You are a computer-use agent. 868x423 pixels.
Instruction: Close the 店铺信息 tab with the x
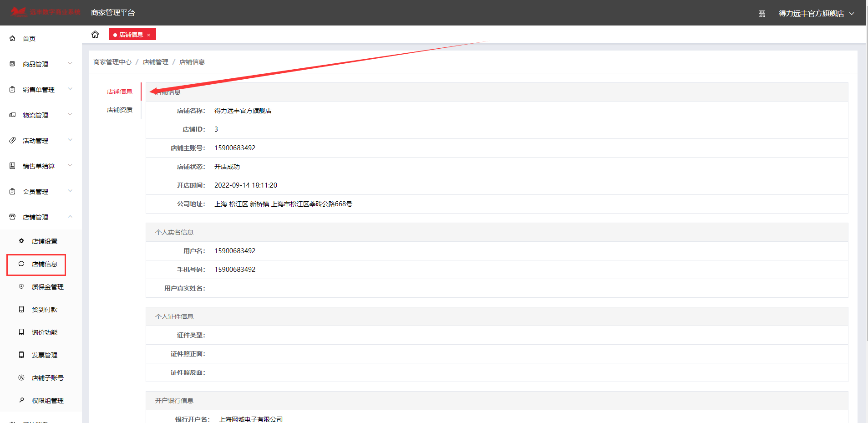click(148, 35)
